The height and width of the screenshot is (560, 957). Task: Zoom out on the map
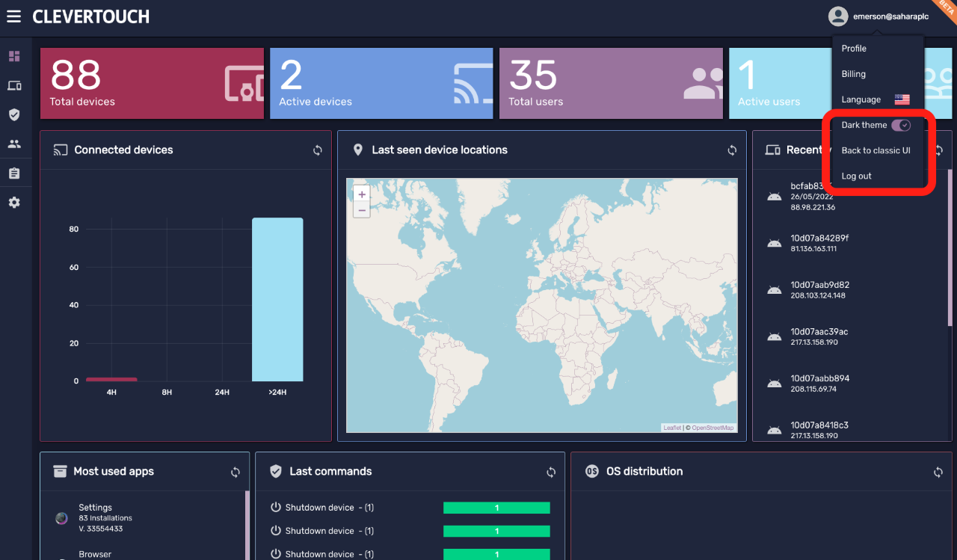click(362, 210)
